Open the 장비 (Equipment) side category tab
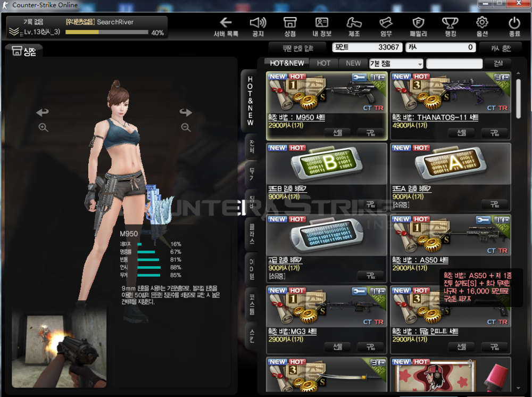The width and height of the screenshot is (532, 397). [x=252, y=202]
